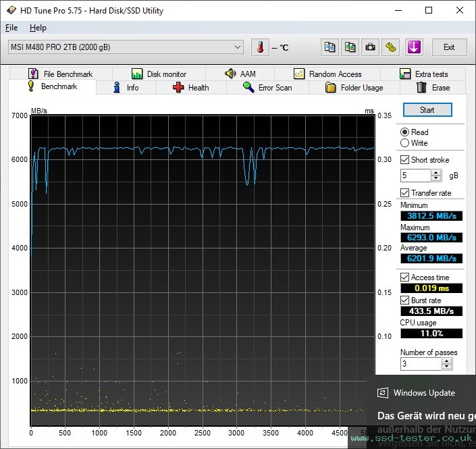Click the Disk monitor chart icon

point(137,74)
